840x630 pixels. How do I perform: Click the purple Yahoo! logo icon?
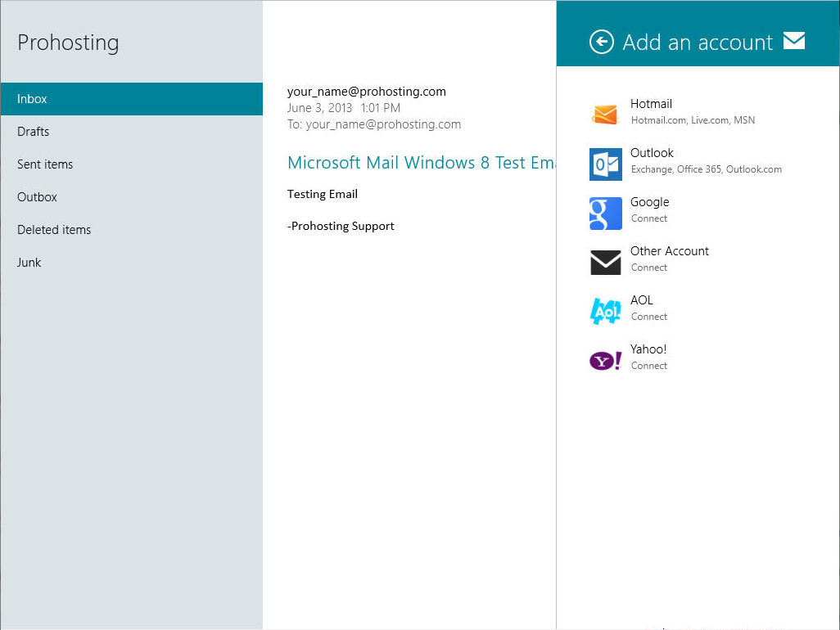click(605, 360)
